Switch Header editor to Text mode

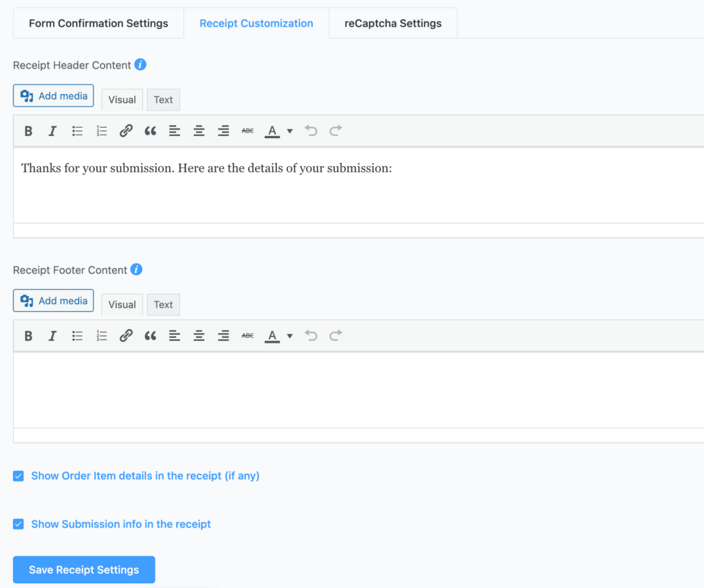164,100
